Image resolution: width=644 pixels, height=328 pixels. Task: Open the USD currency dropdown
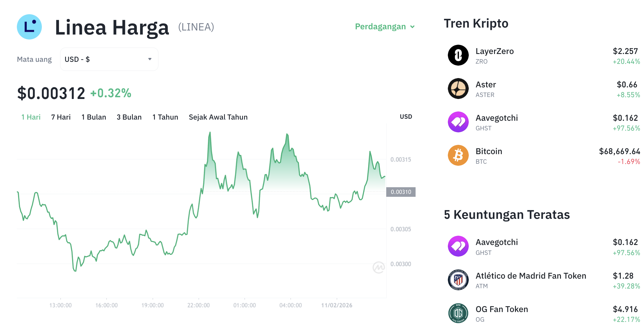(109, 59)
